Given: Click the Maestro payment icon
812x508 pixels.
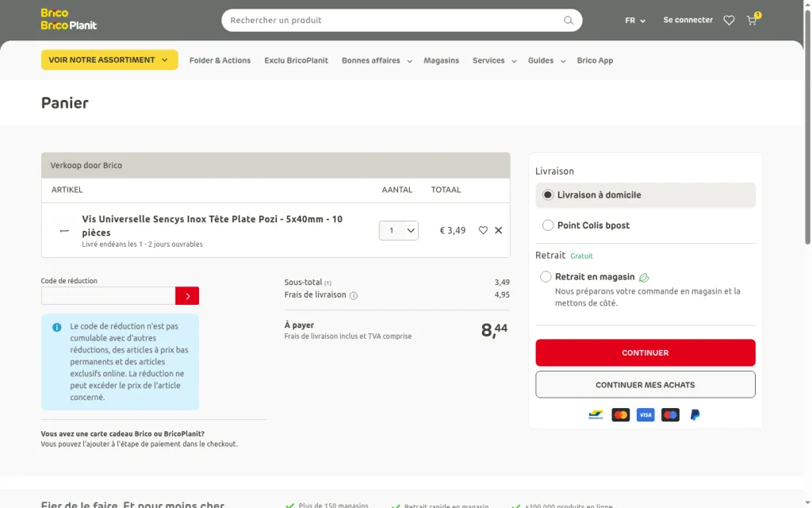Looking at the screenshot, I should [670, 414].
